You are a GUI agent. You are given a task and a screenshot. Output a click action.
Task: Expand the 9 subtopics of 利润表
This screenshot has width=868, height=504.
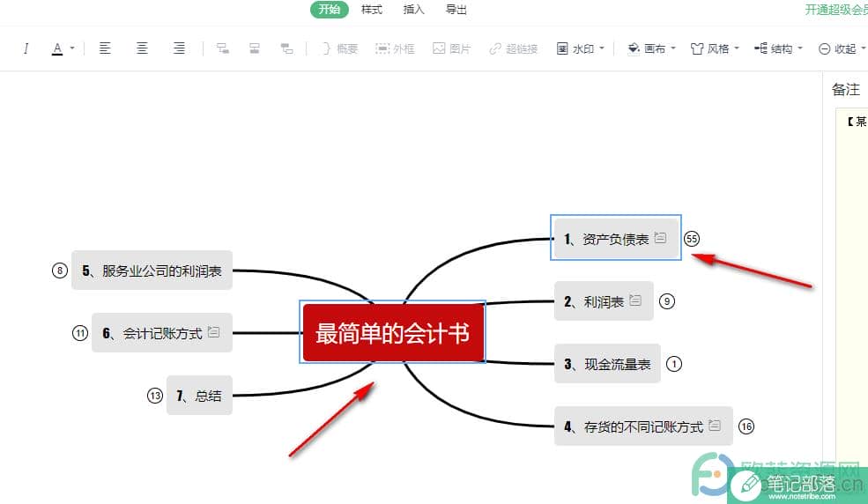click(x=667, y=301)
